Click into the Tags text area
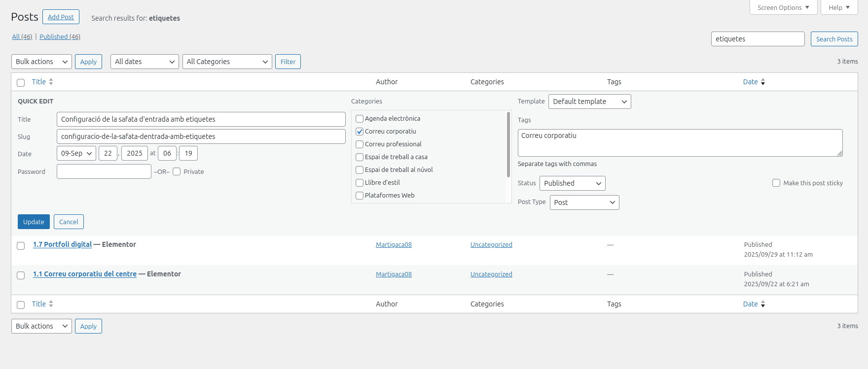868x369 pixels. pos(680,143)
